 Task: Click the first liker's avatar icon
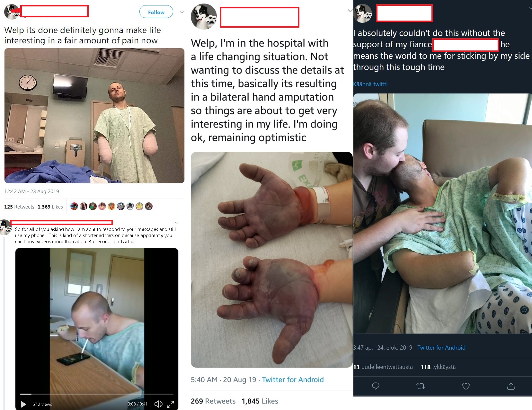[74, 206]
